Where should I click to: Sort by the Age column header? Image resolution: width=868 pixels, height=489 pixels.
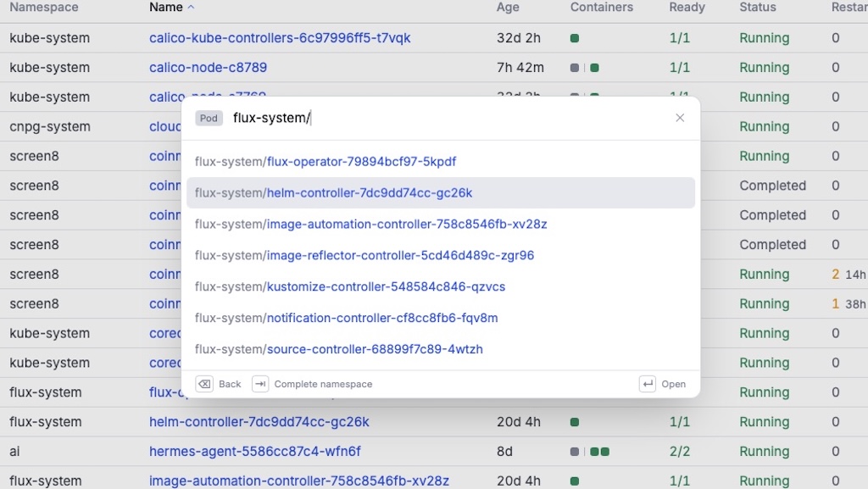(508, 7)
